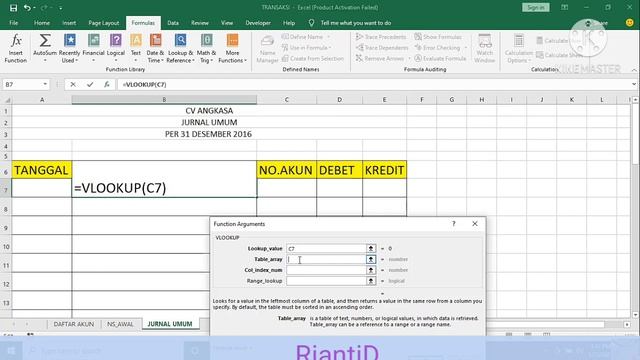Click help question mark in Function Arguments
Screen dimensions: 640x360
[453, 224]
